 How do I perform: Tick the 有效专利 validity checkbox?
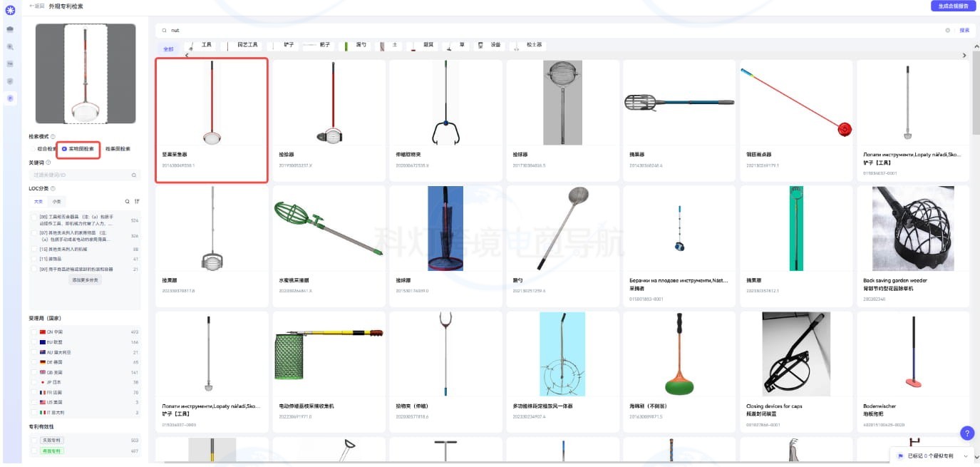[x=33, y=451]
